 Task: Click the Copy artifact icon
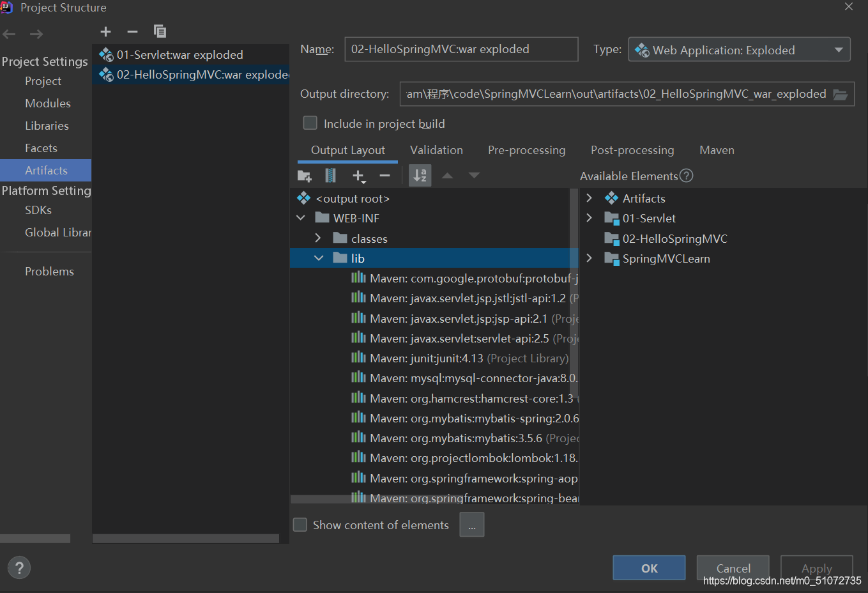pyautogui.click(x=160, y=31)
